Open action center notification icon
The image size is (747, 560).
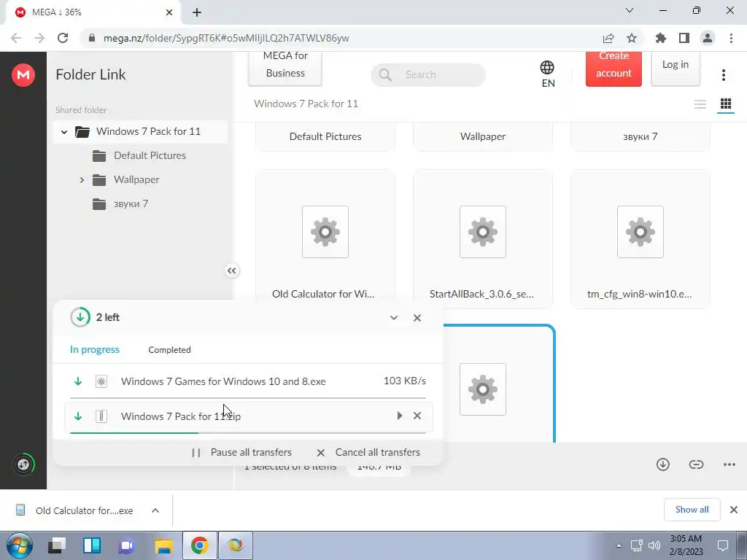click(723, 545)
